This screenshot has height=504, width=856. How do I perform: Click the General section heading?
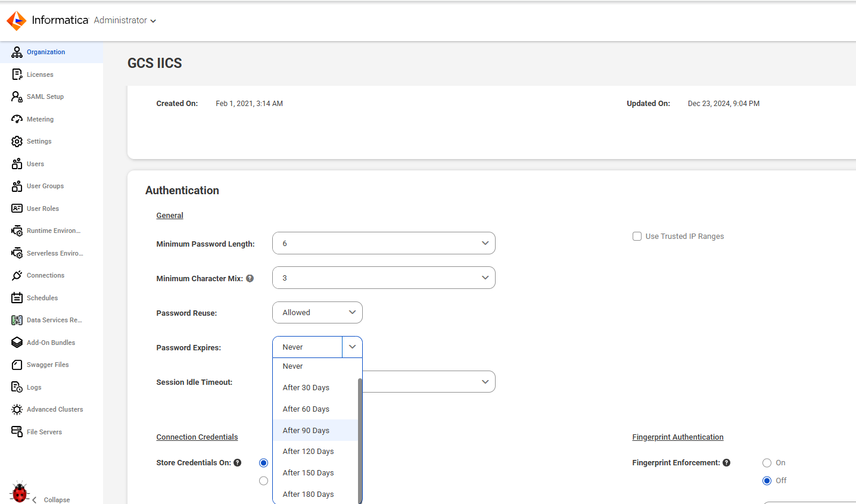click(x=170, y=216)
